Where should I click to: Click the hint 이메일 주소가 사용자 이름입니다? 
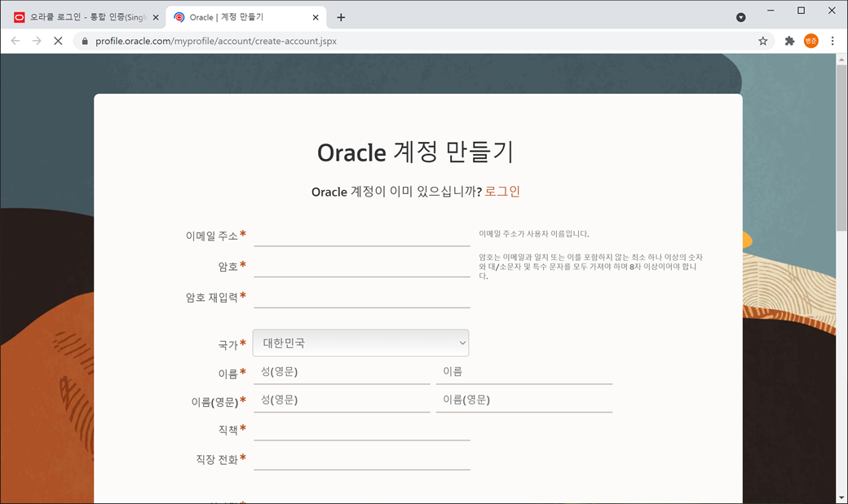tap(534, 234)
